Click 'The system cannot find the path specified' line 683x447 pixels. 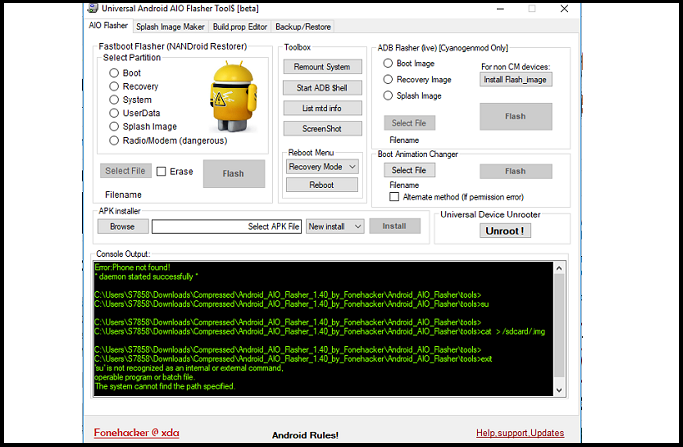coord(165,386)
